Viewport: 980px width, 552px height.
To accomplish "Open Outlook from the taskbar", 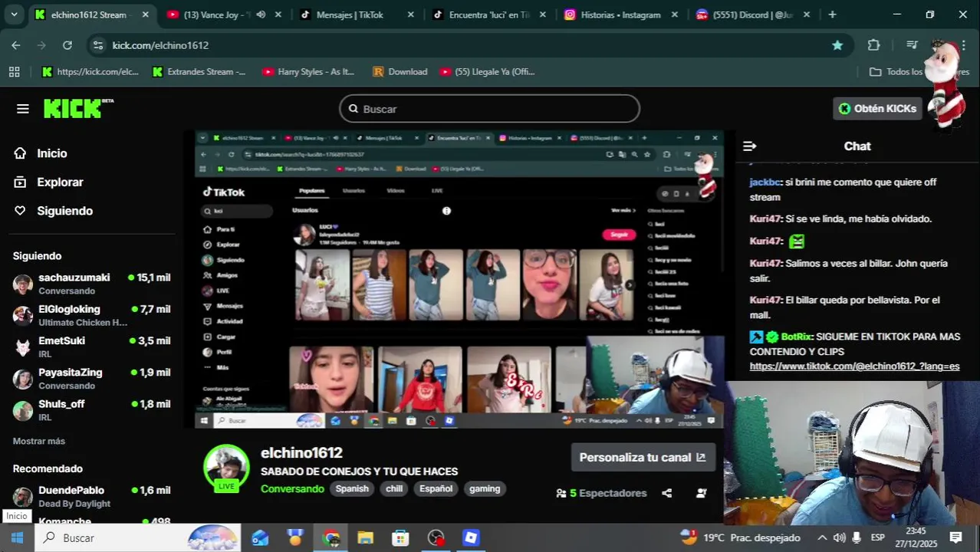I will pyautogui.click(x=260, y=537).
